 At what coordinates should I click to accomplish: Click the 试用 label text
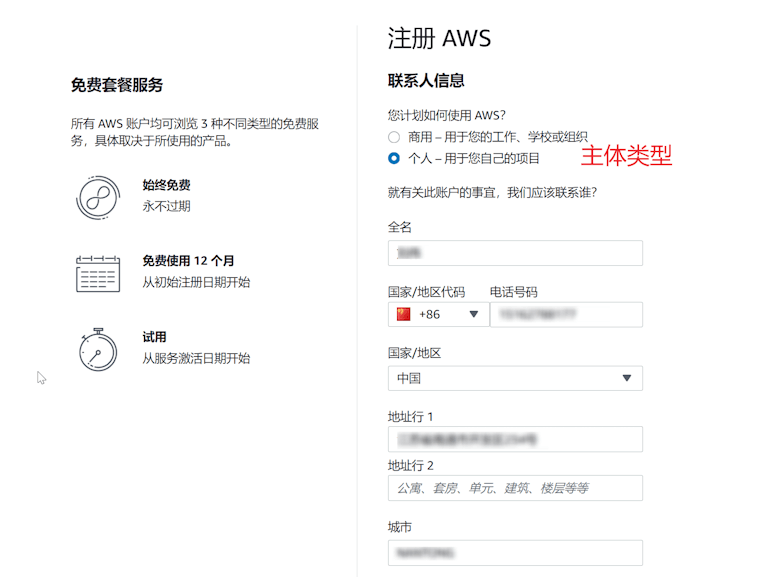point(154,337)
